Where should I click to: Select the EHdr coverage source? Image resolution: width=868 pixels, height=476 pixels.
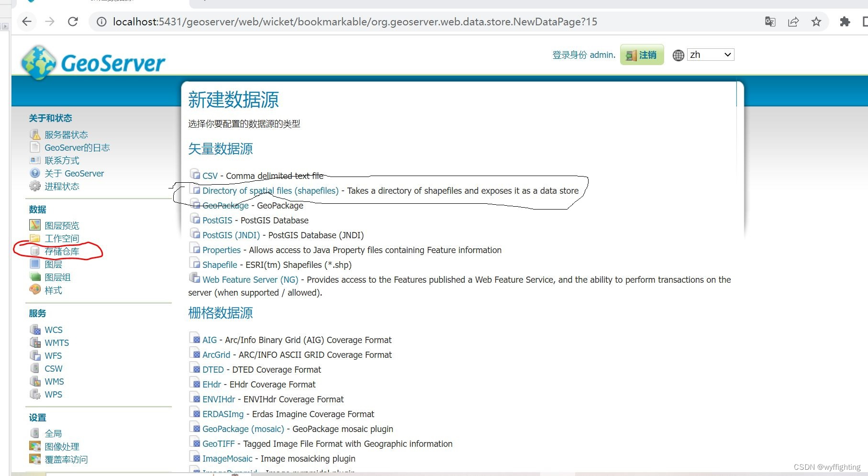211,384
